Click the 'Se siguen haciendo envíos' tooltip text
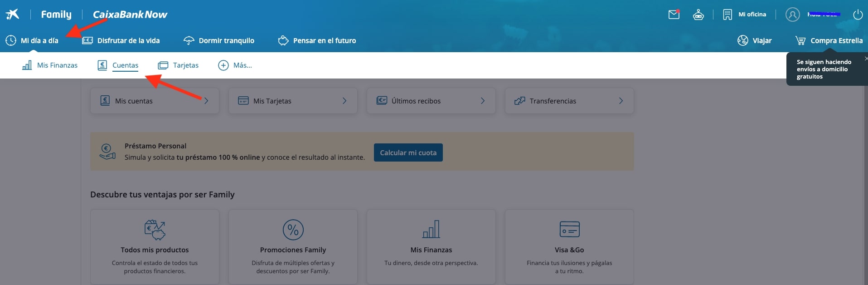Screen dimensions: 868x285 (x=824, y=69)
